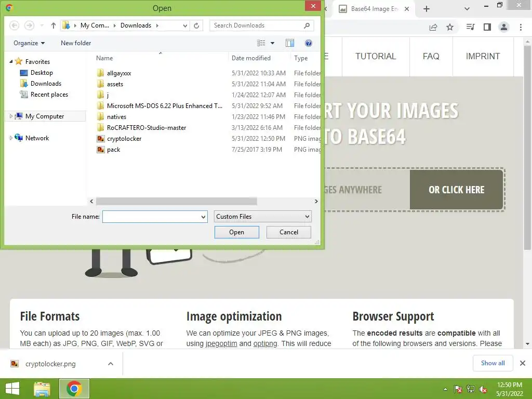532x399 pixels.
Task: Change view with the view icon
Action: pos(261,43)
